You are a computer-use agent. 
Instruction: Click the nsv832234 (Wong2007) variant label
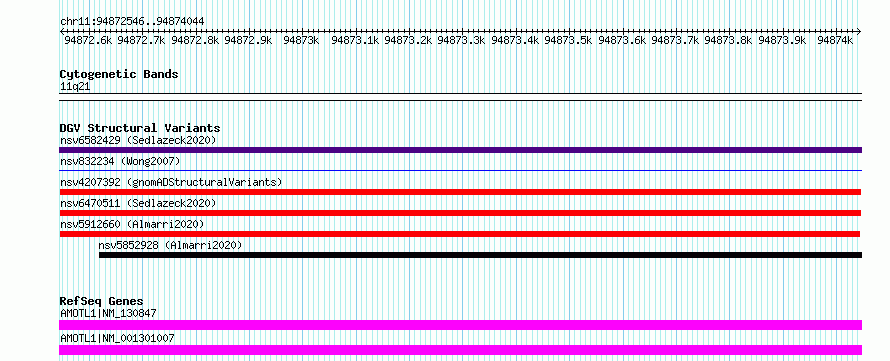pos(120,161)
